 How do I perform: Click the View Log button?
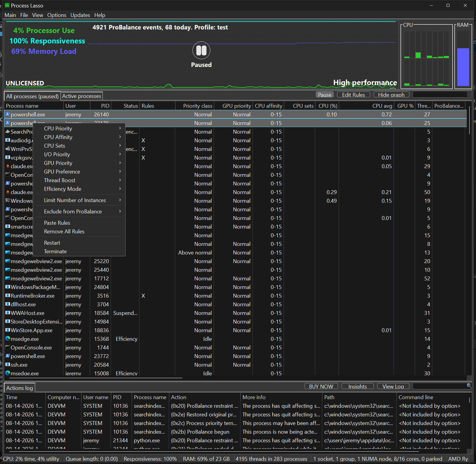393,386
